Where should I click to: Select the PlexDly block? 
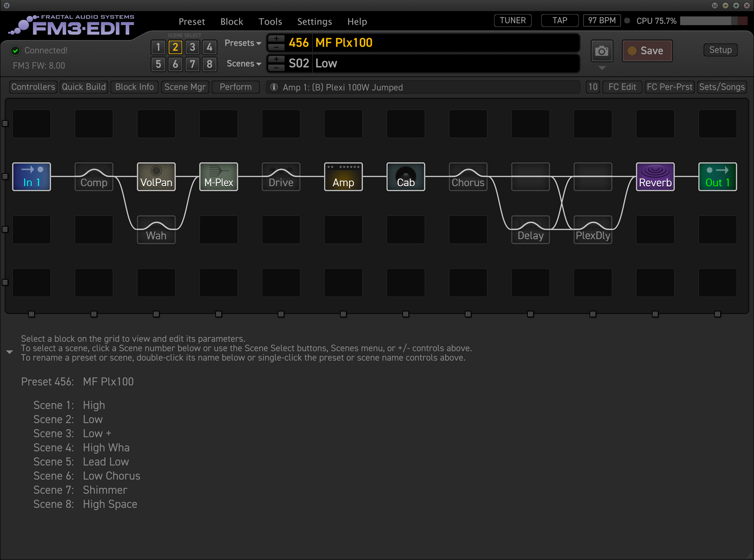(593, 230)
